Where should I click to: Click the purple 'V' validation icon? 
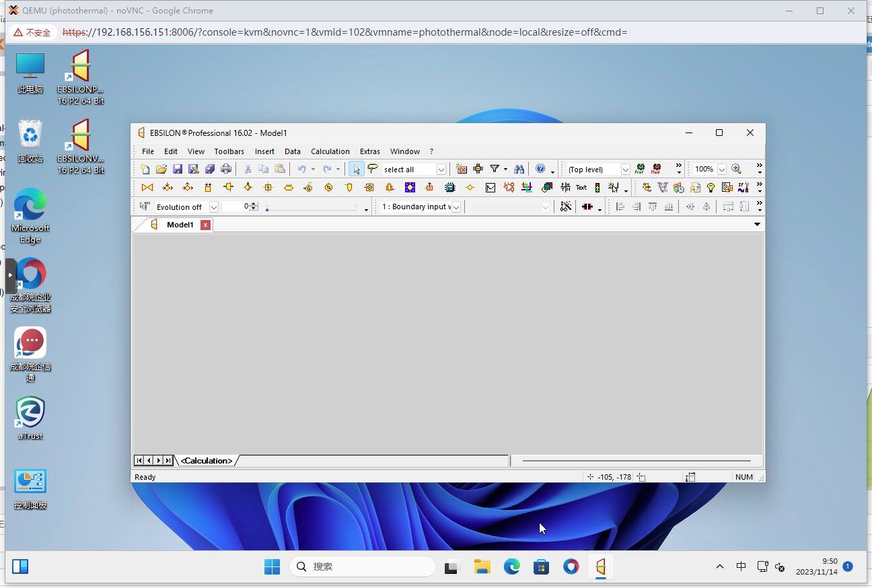tap(663, 188)
